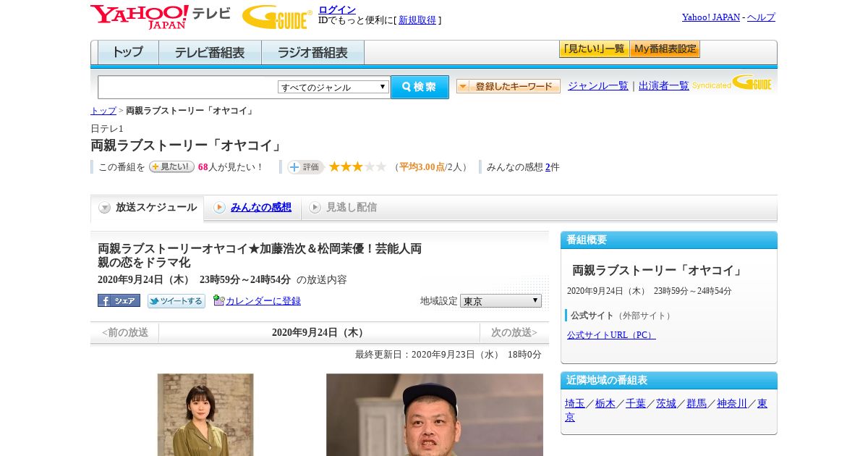Click the 近隣地域の番組表 panel header
Viewport: 868px width, 456px height.
pyautogui.click(x=669, y=381)
